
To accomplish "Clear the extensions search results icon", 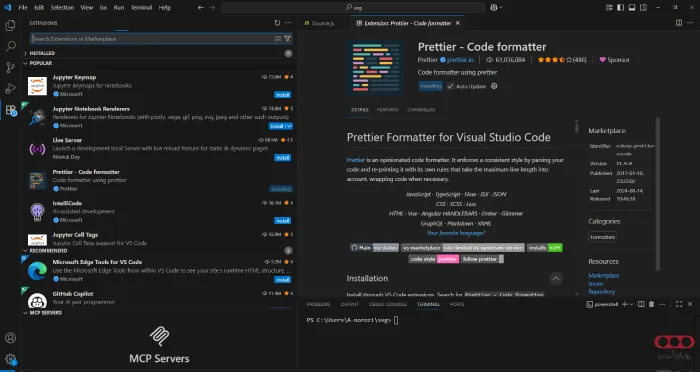I will click(278, 39).
